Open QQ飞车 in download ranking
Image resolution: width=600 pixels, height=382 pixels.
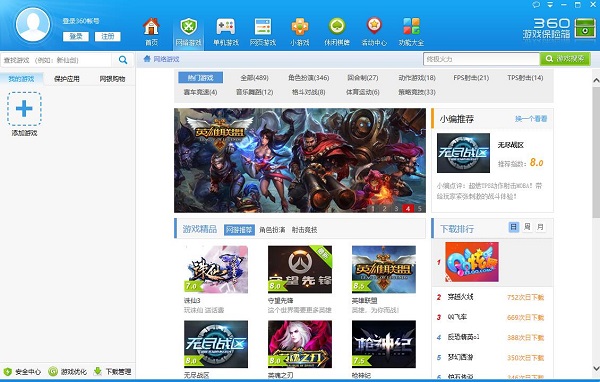tap(457, 317)
